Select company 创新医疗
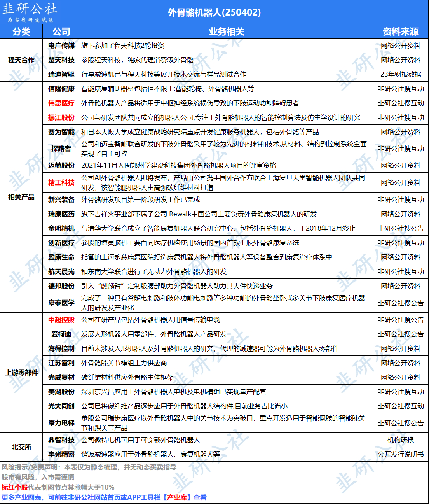 click(x=61, y=243)
